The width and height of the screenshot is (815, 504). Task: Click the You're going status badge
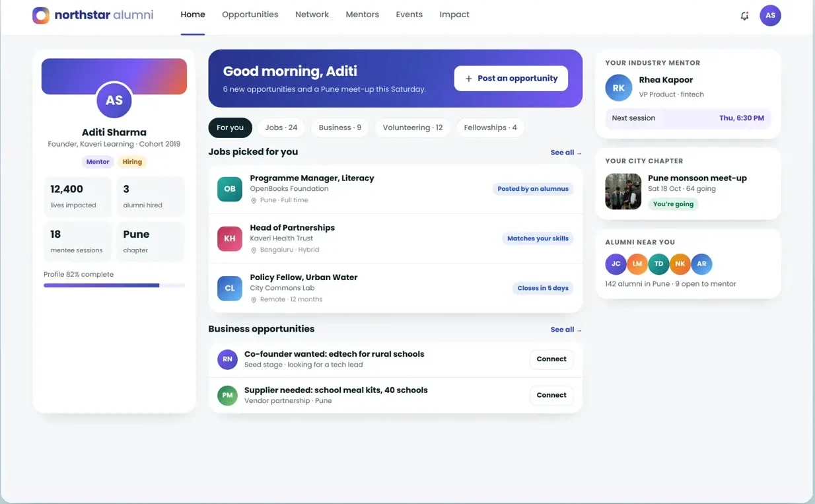(673, 204)
